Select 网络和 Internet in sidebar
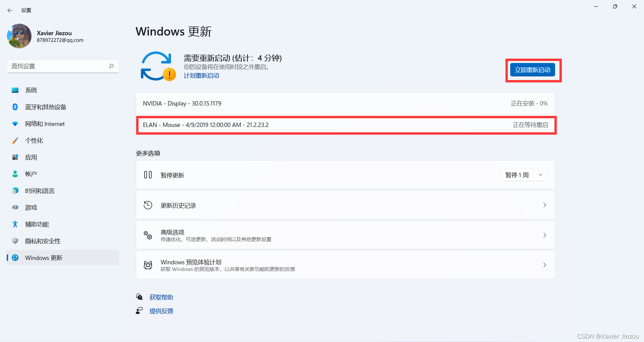This screenshot has height=342, width=644. click(63, 124)
